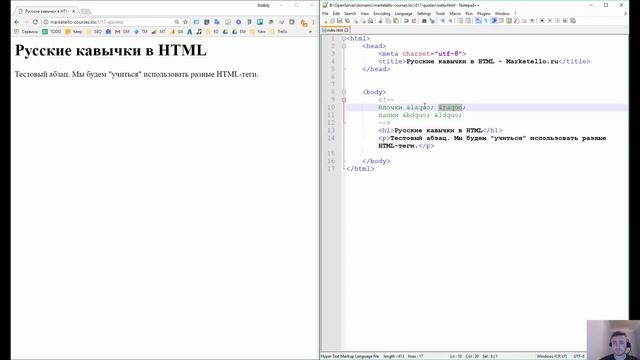
Task: Start macro recording with red record icon
Action: click(542, 21)
